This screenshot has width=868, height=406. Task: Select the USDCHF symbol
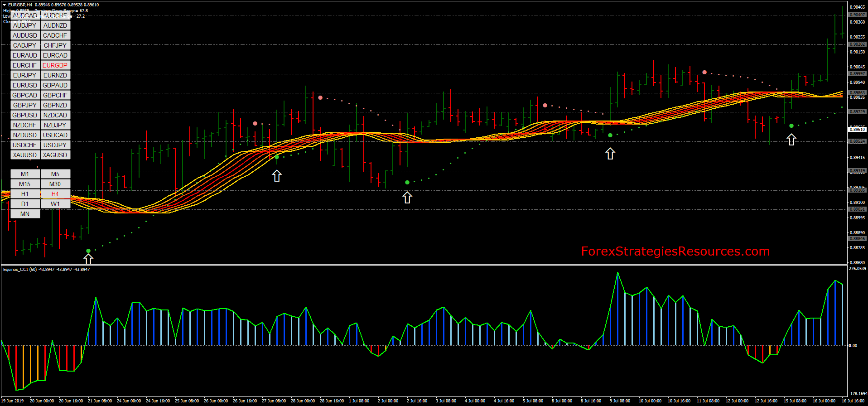pyautogui.click(x=25, y=145)
